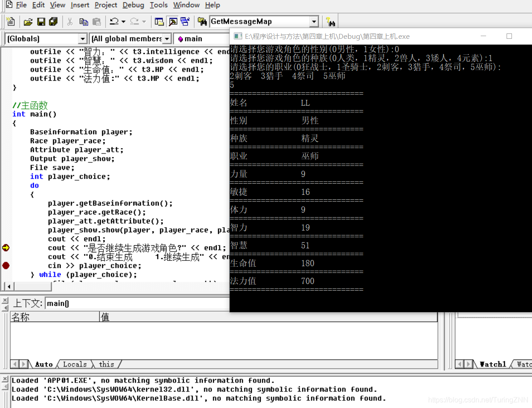Create a new text file from toolbar
Image resolution: width=532 pixels, height=408 pixels.
pyautogui.click(x=11, y=22)
